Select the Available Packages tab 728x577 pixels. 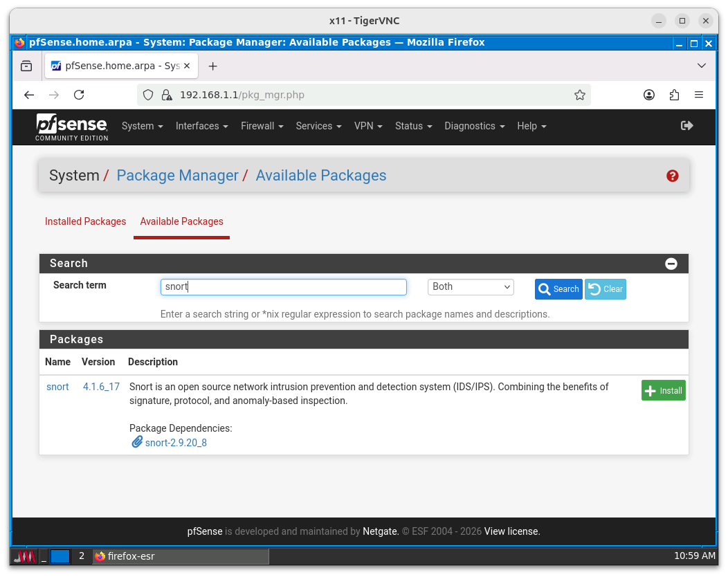tap(181, 221)
